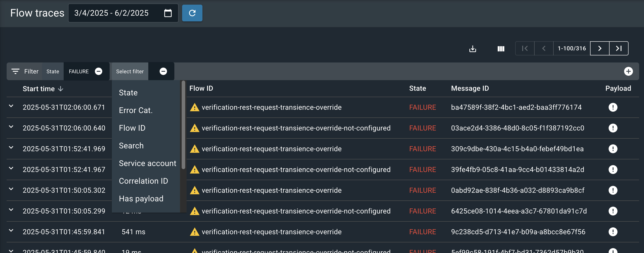Viewport: 644px width, 253px height.
Task: Download the flow traces data
Action: tap(473, 48)
